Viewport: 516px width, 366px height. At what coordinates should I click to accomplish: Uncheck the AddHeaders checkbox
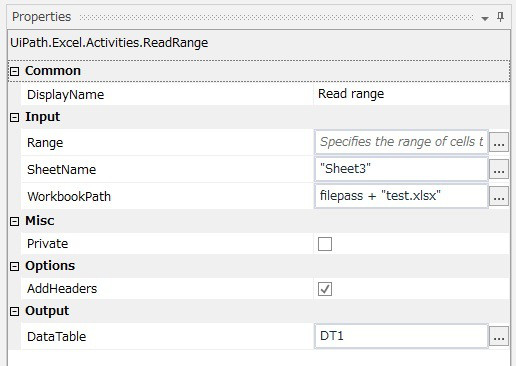point(325,289)
